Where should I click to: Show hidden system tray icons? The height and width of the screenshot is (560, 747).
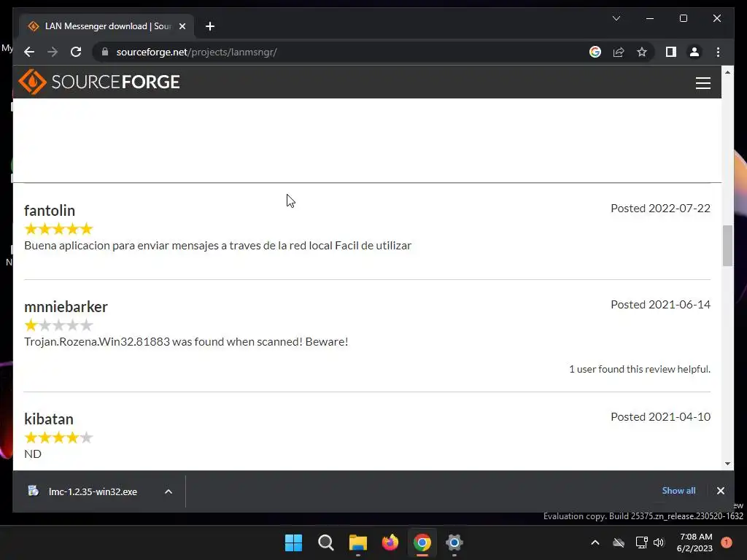(x=595, y=542)
